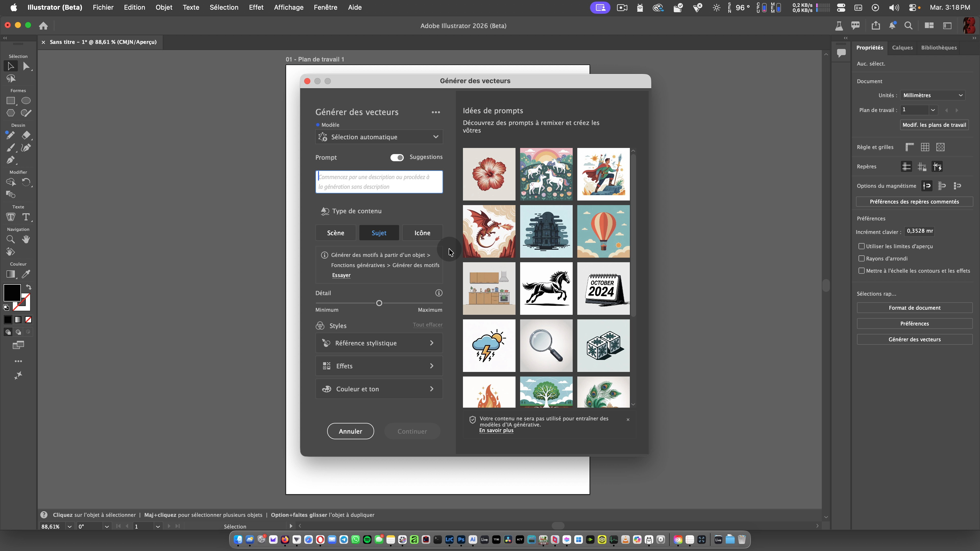This screenshot has width=980, height=551.
Task: Click the En savoir plus link
Action: pos(496,430)
